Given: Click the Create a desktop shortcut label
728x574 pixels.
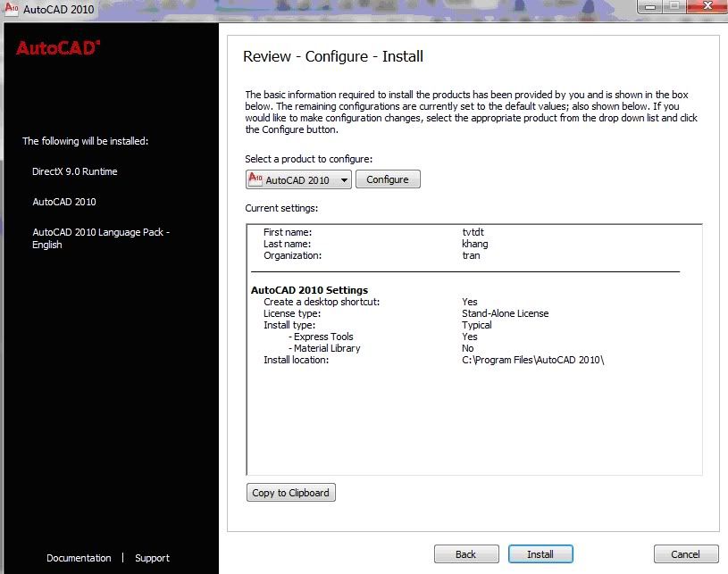Looking at the screenshot, I should click(x=322, y=302).
